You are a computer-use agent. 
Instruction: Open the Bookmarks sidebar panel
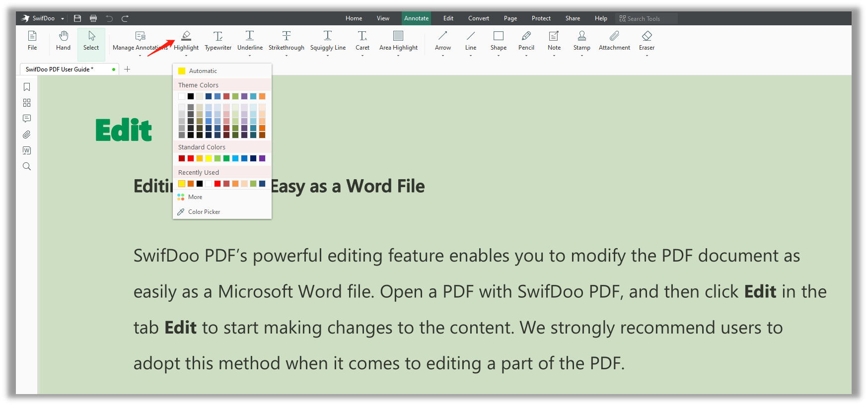click(27, 87)
